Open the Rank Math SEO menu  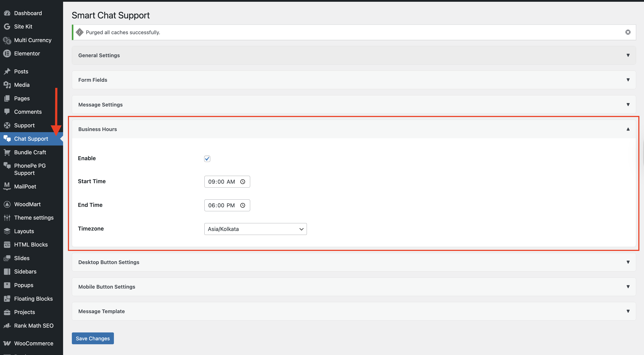(34, 325)
